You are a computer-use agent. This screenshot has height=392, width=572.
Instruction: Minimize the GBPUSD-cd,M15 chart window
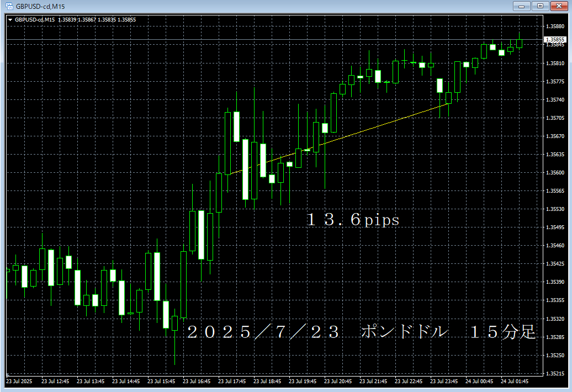click(x=521, y=6)
